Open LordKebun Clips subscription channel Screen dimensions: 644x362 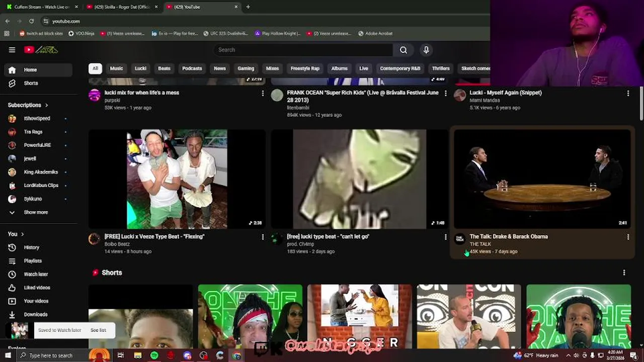(x=38, y=186)
